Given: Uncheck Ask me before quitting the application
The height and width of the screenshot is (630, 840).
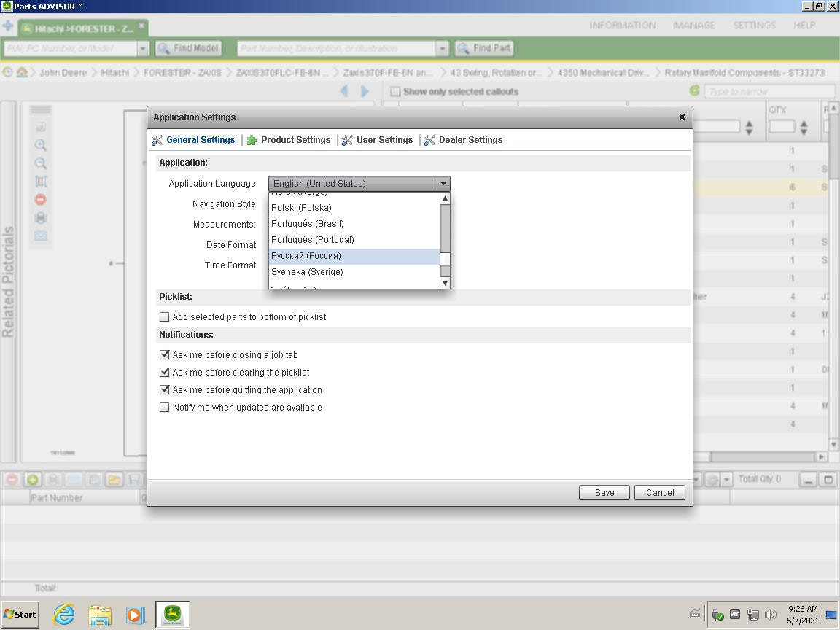Looking at the screenshot, I should coord(165,390).
